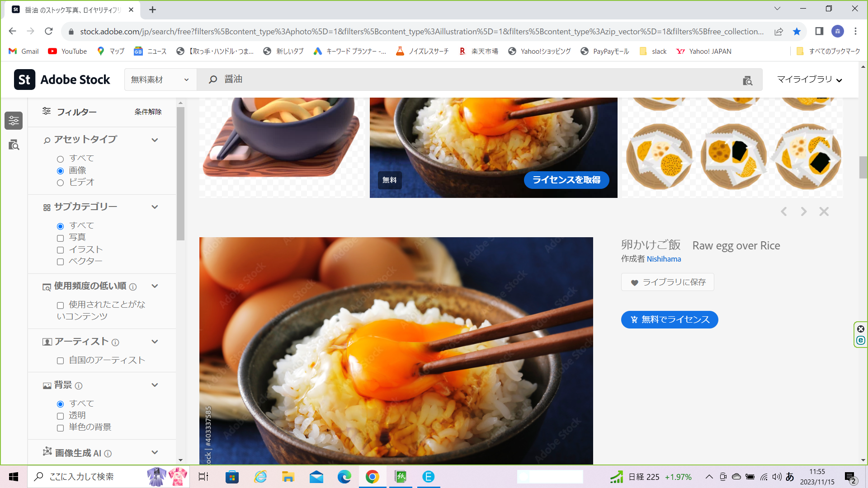Viewport: 868px width, 488px height.
Task: Select すべて radio under アセットタイプ
Action: 60,159
